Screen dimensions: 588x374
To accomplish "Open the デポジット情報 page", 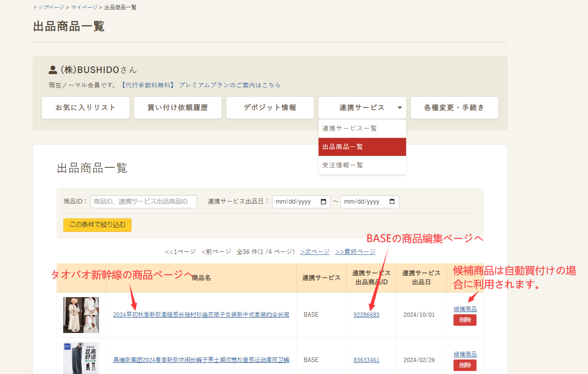I will 270,108.
